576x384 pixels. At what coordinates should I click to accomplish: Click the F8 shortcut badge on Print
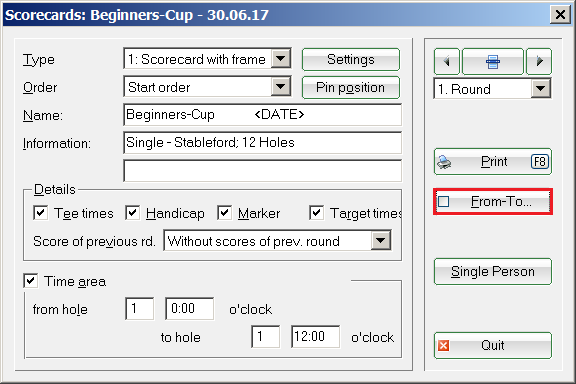point(539,162)
